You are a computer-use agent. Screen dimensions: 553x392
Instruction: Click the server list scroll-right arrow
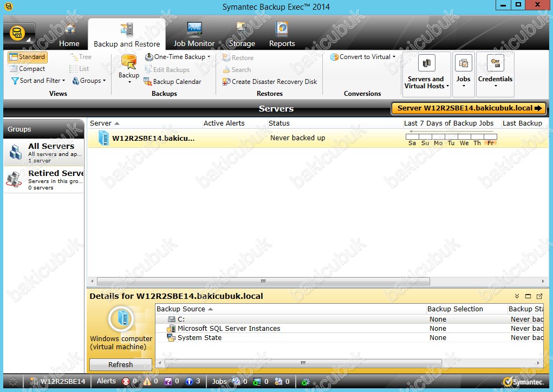click(543, 282)
